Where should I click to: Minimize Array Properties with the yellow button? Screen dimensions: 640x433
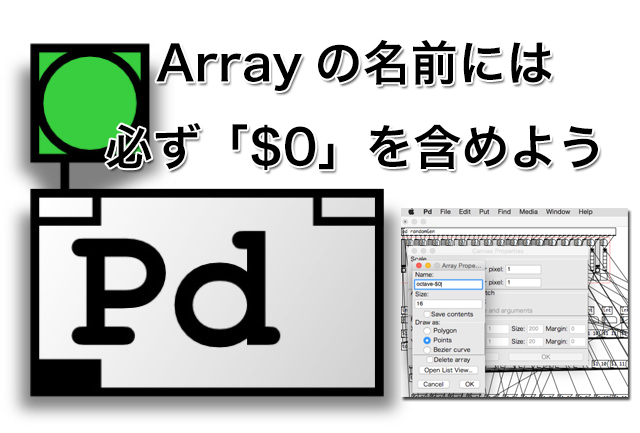(x=428, y=265)
